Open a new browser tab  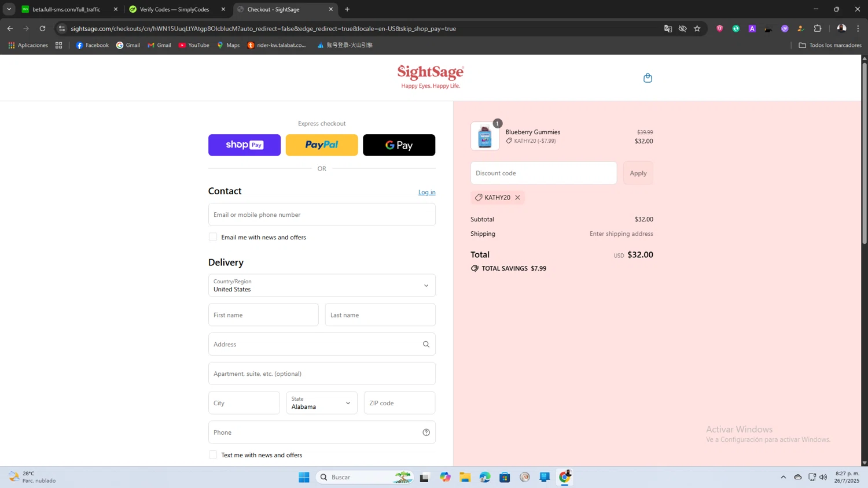coord(347,9)
